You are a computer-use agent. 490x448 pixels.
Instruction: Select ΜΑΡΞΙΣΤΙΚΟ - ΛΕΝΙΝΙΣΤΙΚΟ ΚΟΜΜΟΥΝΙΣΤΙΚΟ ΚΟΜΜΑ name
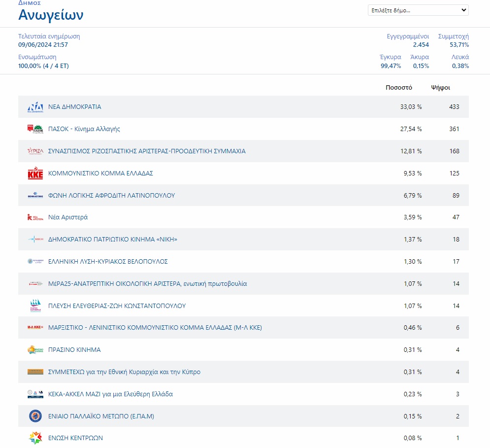tap(155, 328)
